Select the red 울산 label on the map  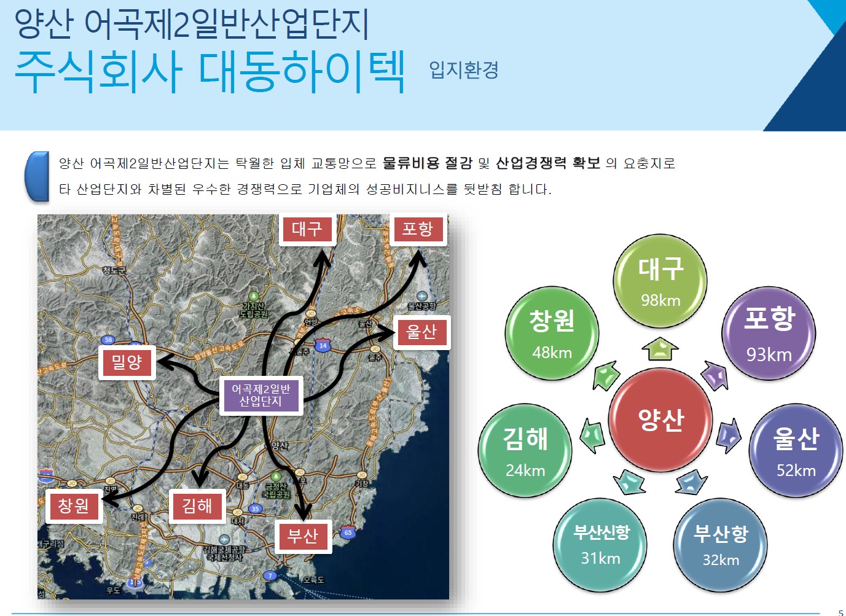(x=421, y=332)
